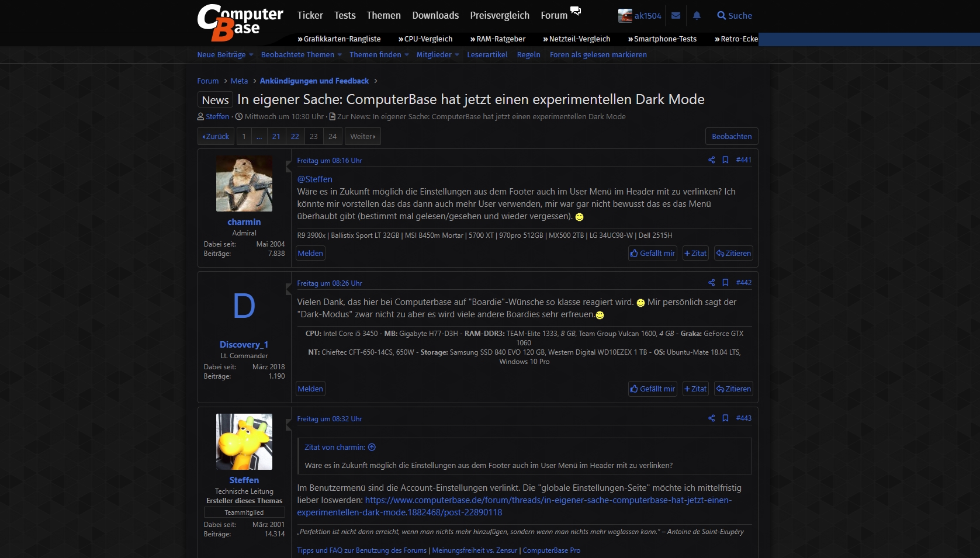Click Foren als gelesen markieren
Screen dimensions: 980x558
pyautogui.click(x=598, y=55)
